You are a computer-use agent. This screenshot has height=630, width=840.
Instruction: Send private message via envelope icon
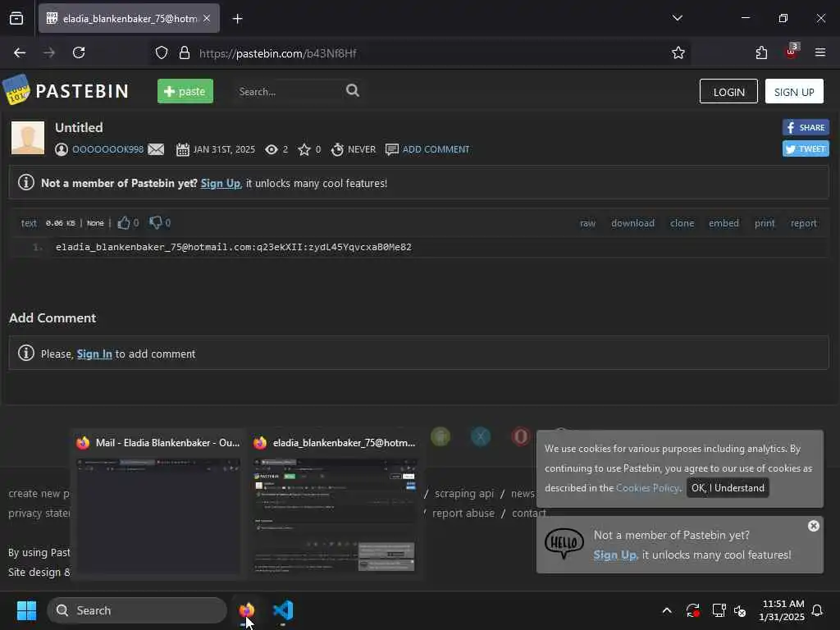click(x=156, y=149)
